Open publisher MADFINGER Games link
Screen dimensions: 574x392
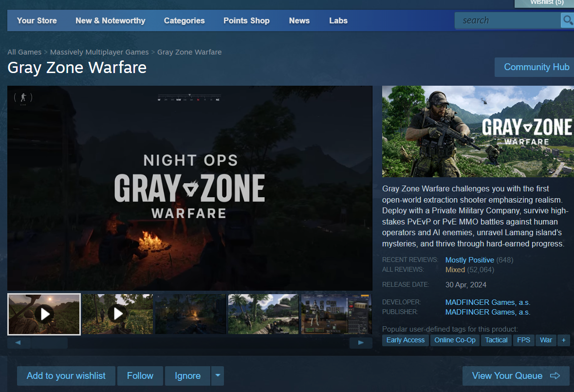(x=488, y=312)
